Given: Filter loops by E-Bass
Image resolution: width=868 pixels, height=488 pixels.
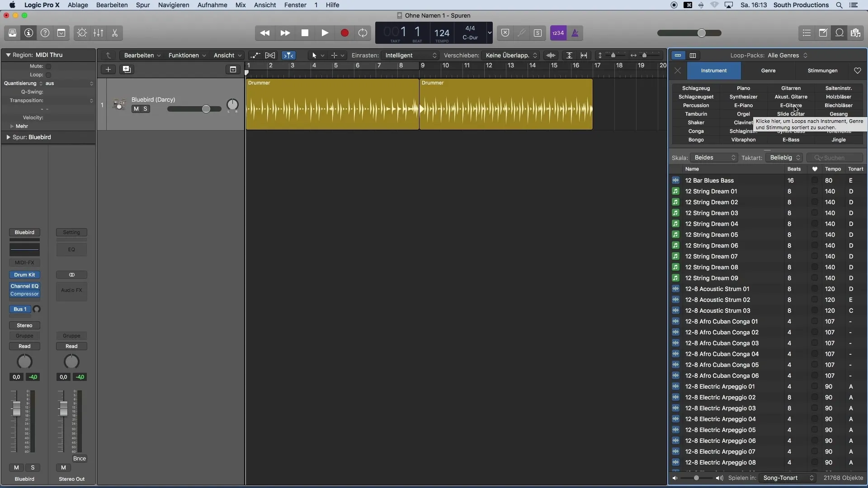Looking at the screenshot, I should tap(791, 140).
